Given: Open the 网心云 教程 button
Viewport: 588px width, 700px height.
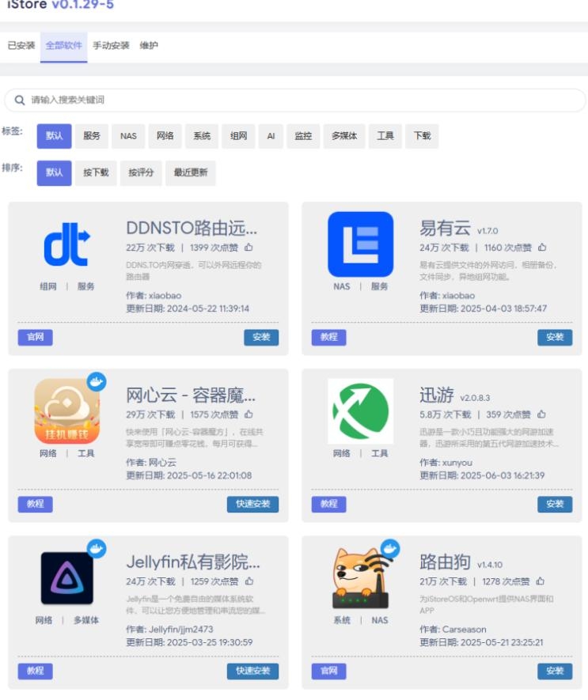Looking at the screenshot, I should pyautogui.click(x=36, y=504).
